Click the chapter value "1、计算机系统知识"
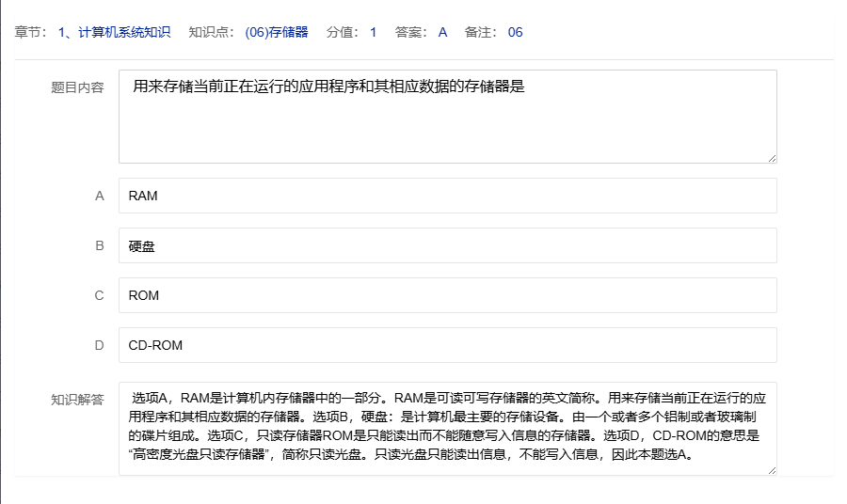847x504 pixels. (x=115, y=32)
